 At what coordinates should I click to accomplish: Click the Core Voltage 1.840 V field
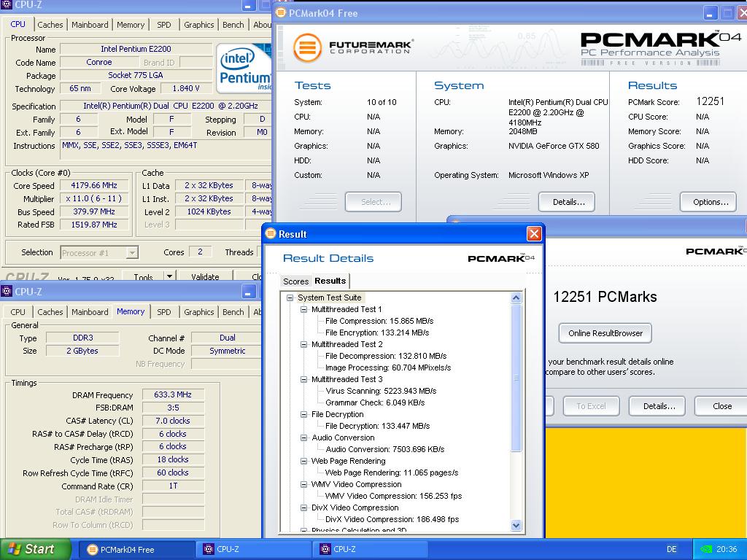click(x=186, y=88)
